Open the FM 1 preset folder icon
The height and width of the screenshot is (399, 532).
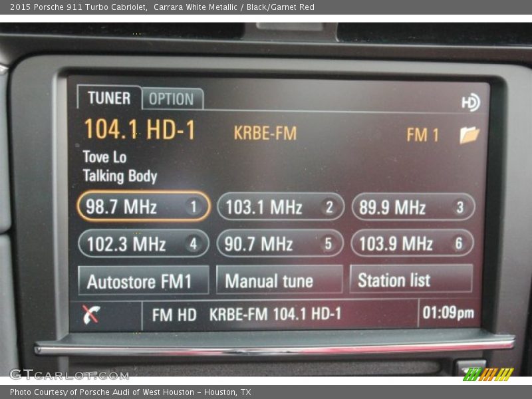[469, 135]
